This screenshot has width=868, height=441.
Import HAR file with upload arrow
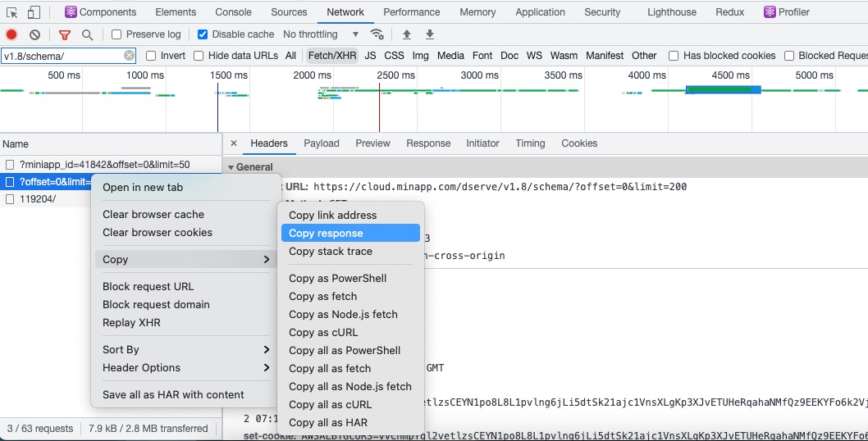(x=407, y=34)
